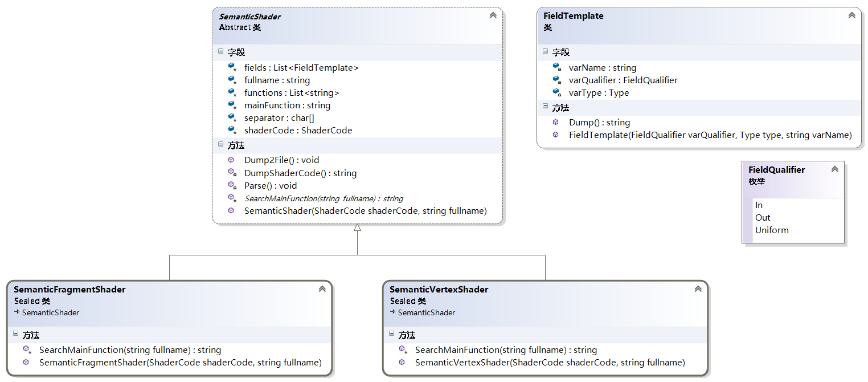
Task: Collapse the SemanticFragmentShader class chevron
Action: pyautogui.click(x=322, y=289)
